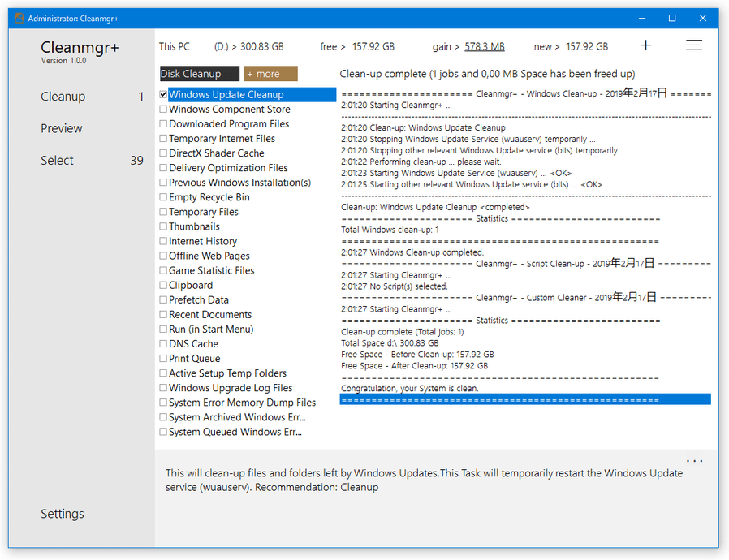Click the three dots more options

click(694, 461)
